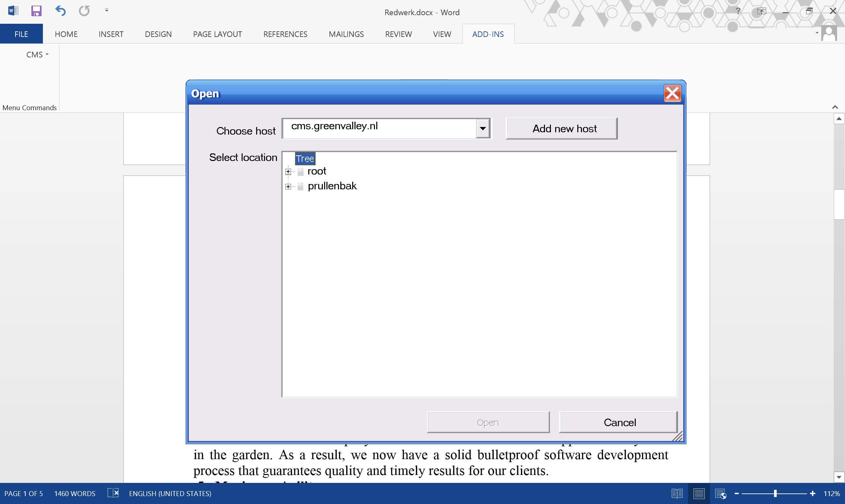Collapse the ribbon with the chevron arrow

835,107
